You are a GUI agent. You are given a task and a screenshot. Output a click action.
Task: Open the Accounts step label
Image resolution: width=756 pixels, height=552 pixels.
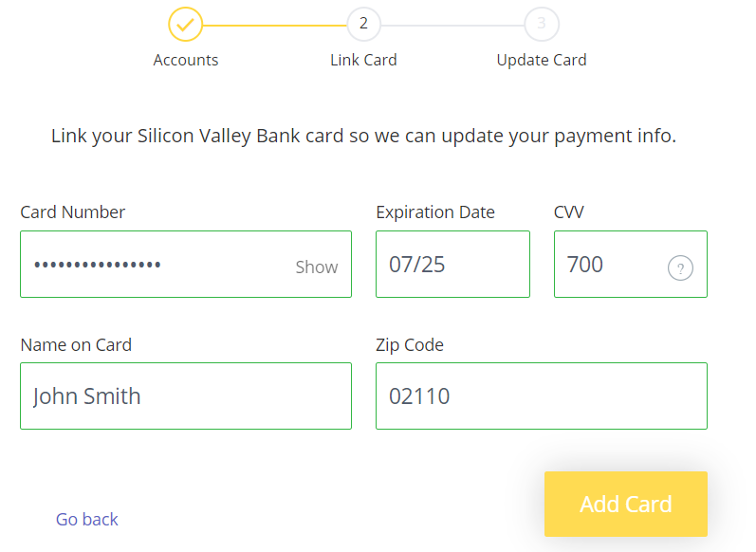(186, 60)
